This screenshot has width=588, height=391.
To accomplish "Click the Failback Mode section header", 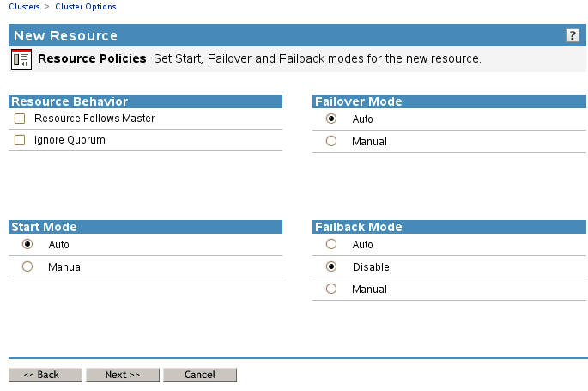I will (450, 227).
